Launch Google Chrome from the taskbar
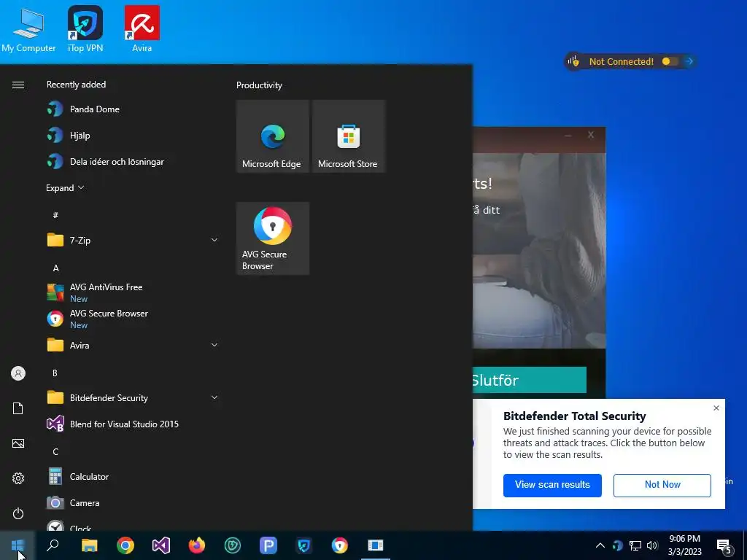Screen dimensions: 747x560 [125, 545]
